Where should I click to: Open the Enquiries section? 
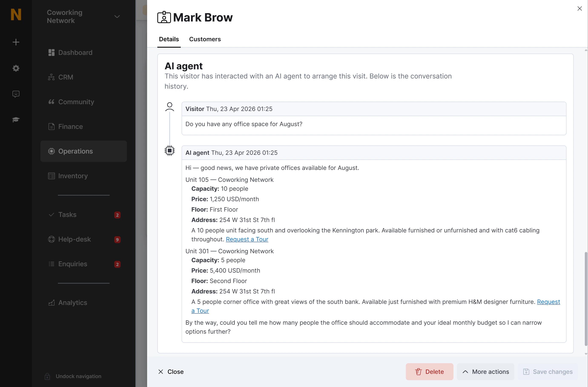point(72,264)
